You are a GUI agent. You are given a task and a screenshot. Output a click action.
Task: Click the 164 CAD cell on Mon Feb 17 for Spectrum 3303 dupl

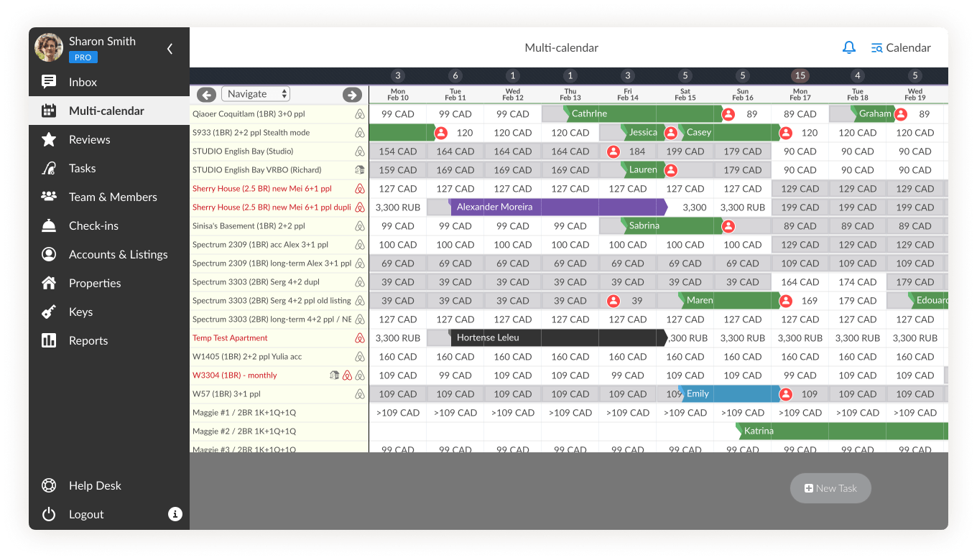tap(800, 281)
